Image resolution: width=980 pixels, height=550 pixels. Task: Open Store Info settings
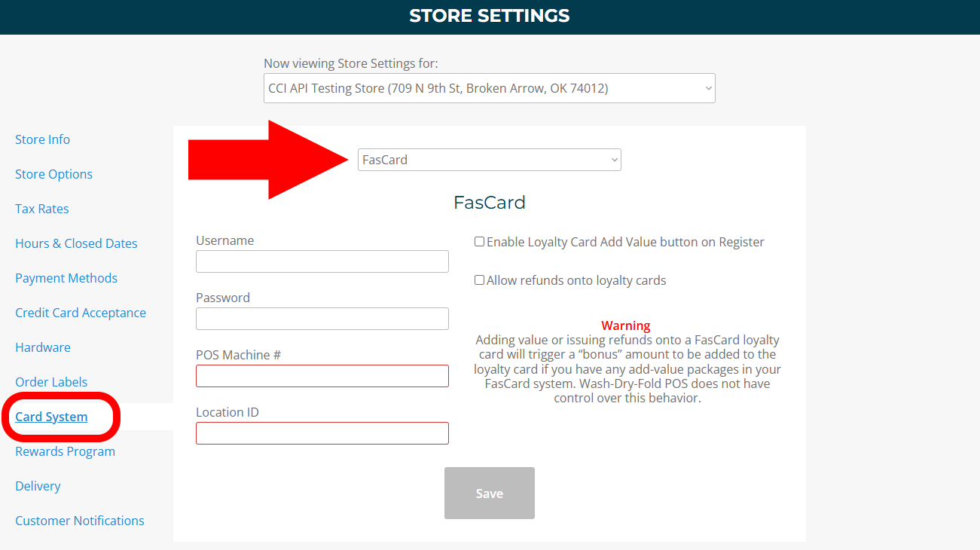pyautogui.click(x=42, y=139)
